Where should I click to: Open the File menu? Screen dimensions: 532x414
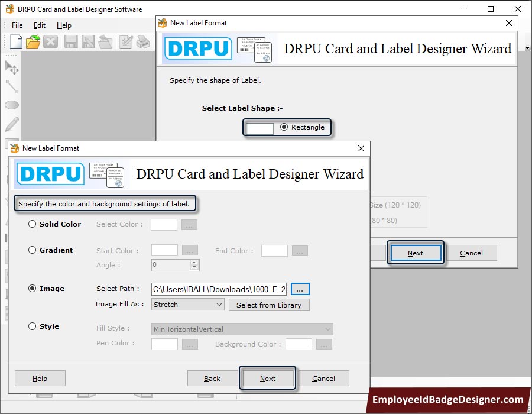(x=17, y=25)
